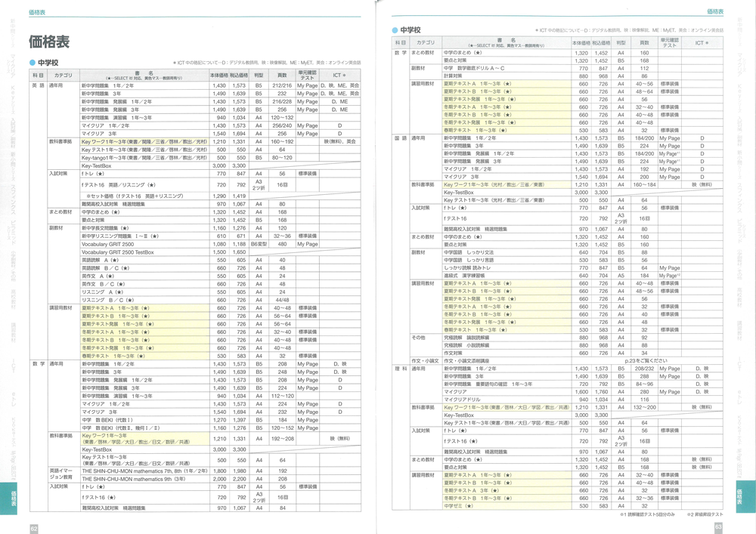
Task: Click the 英作文 B/C (★) row title
Action: click(x=103, y=284)
